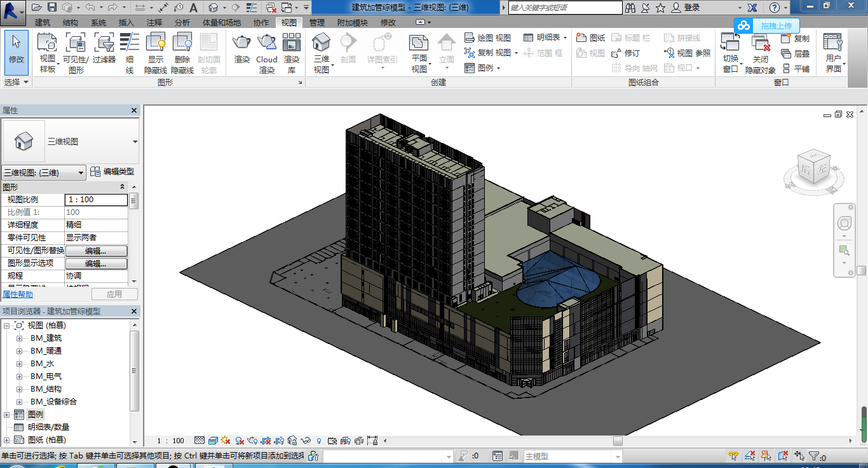
Task: Toggle Drag Elements on Selection icon in status bar
Action: [x=799, y=456]
